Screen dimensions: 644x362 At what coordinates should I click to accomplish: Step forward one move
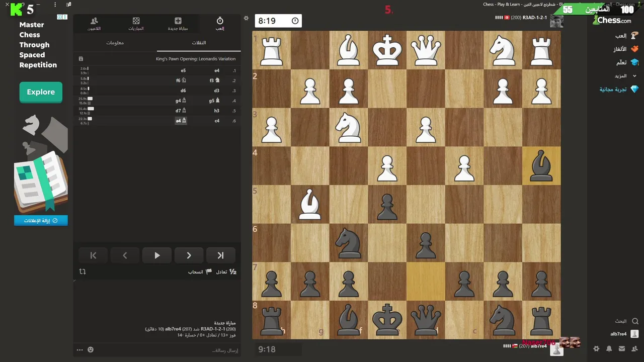coord(189,255)
